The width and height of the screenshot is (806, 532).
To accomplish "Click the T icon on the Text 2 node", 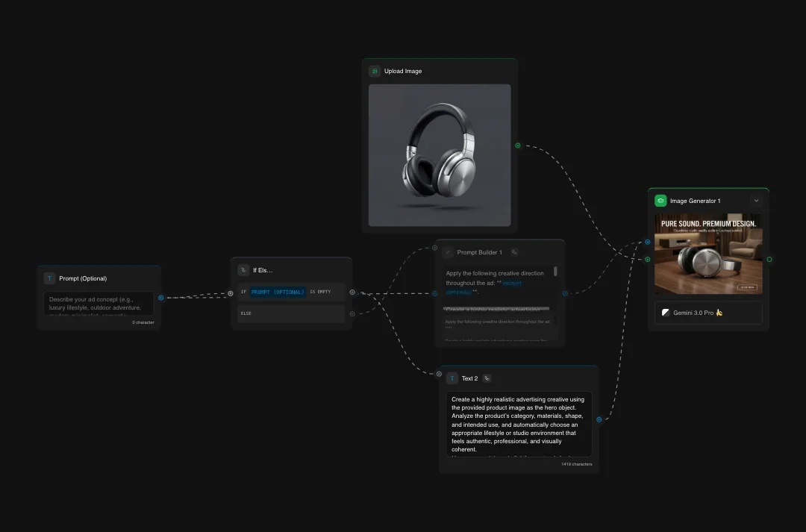I will pos(452,378).
